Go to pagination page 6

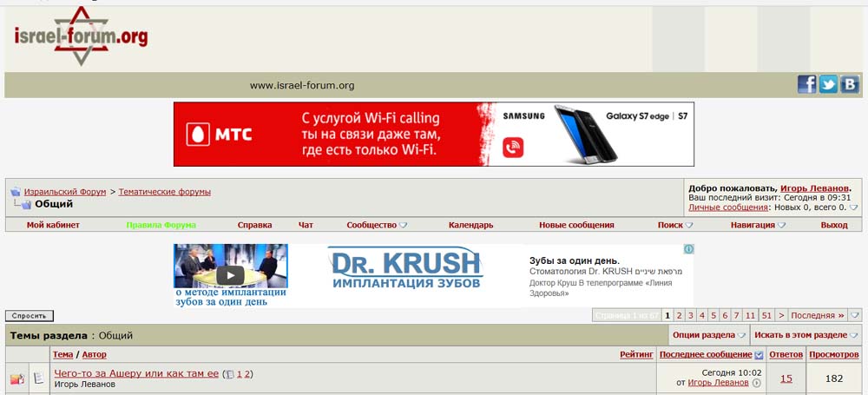click(x=725, y=315)
